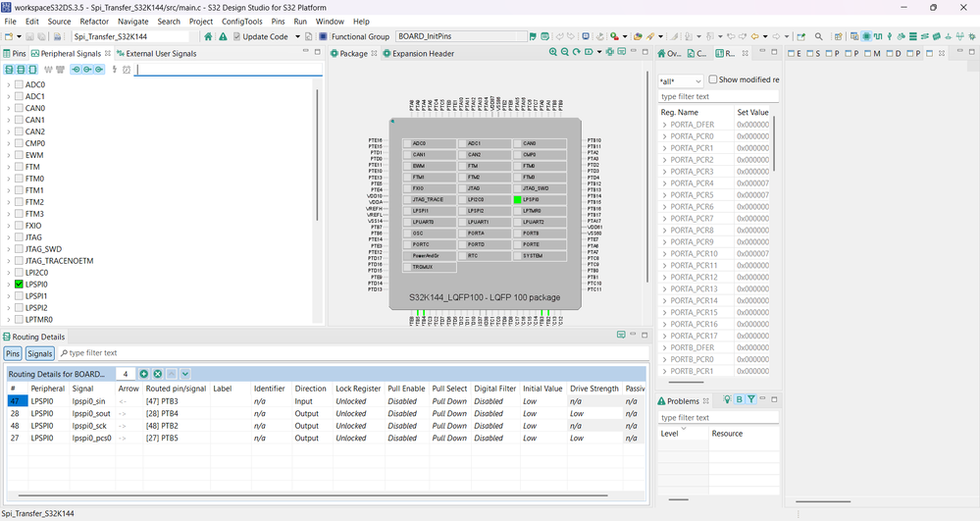The image size is (980, 521).
Task: Click the Home config tools icon
Action: [208, 36]
